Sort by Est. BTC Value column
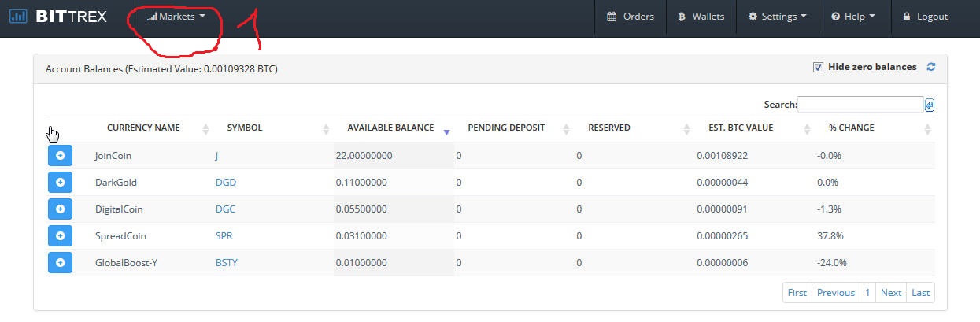The height and width of the screenshot is (322, 980). [x=741, y=128]
